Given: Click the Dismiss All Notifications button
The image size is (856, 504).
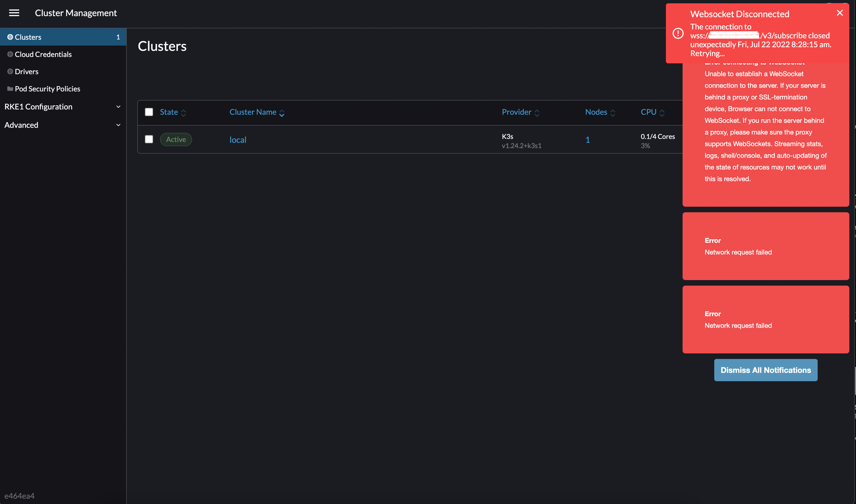Looking at the screenshot, I should point(765,370).
